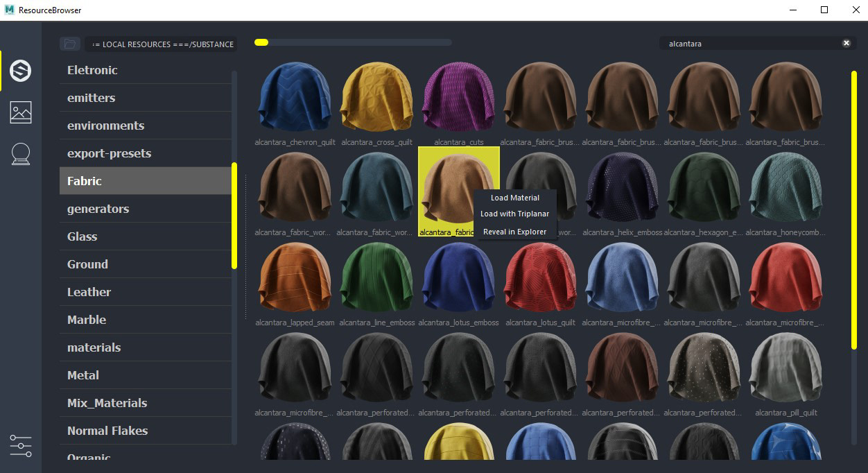
Task: Open settings sliders icon at bottom left
Action: (20, 445)
